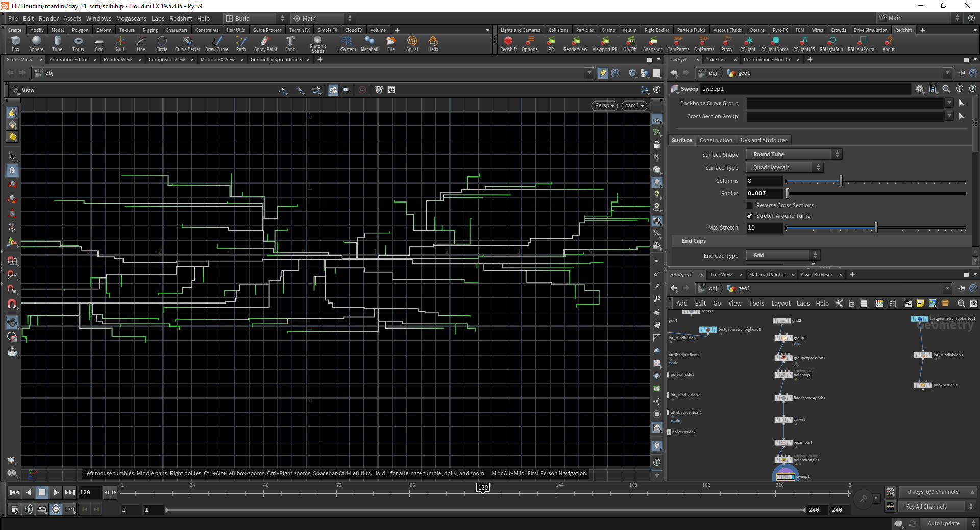980x530 pixels.
Task: Choose the Curve Bezier tool
Action: click(187, 43)
